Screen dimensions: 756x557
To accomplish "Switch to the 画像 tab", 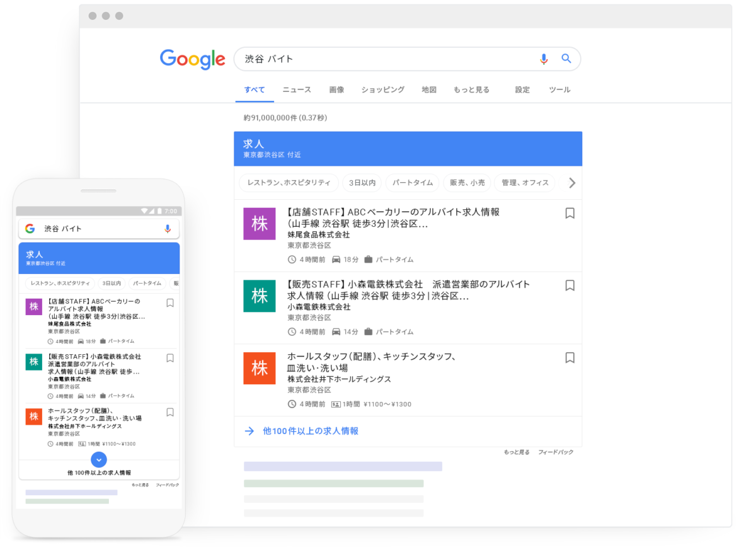I will pos(336,89).
